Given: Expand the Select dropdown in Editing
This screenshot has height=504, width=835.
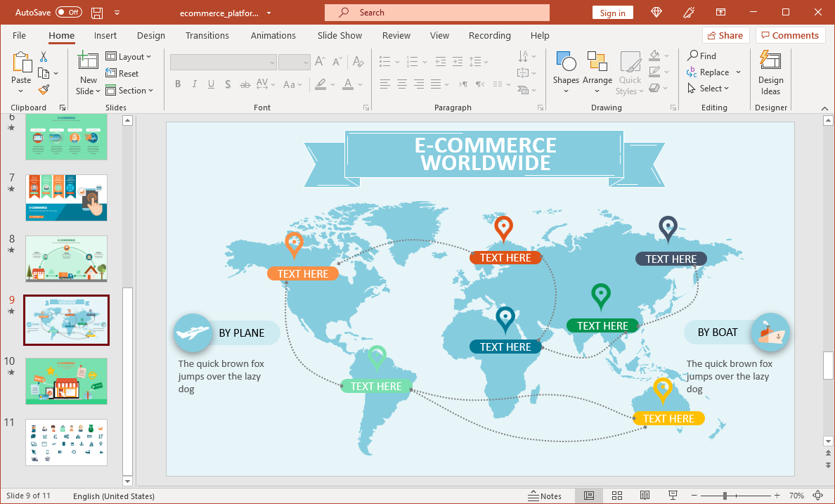Looking at the screenshot, I should tap(708, 89).
